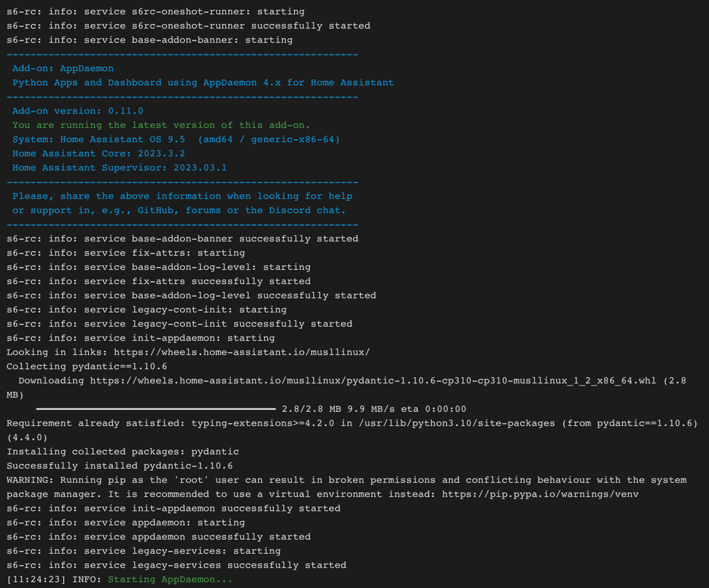This screenshot has width=709, height=588.
Task: Click "fix-attrs successfully started" log line
Action: tap(158, 281)
